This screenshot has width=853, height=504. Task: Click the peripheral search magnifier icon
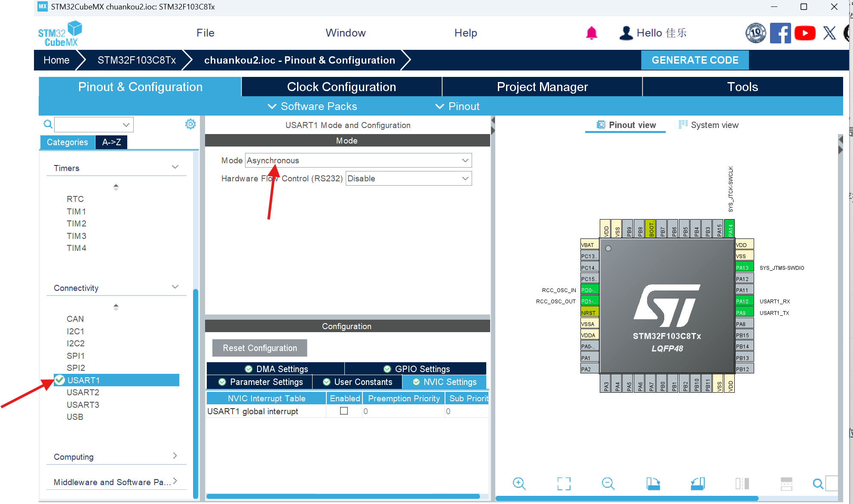pos(48,125)
